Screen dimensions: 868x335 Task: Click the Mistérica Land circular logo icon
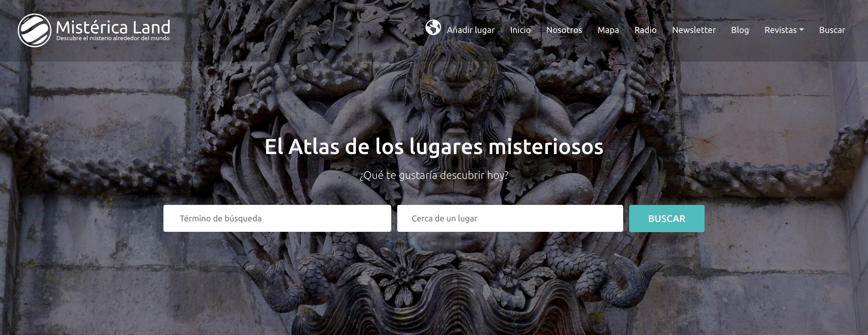tap(34, 30)
